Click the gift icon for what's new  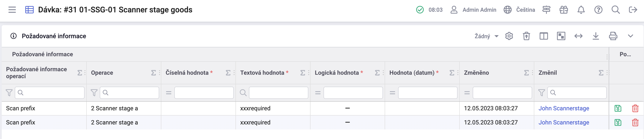pos(564,10)
